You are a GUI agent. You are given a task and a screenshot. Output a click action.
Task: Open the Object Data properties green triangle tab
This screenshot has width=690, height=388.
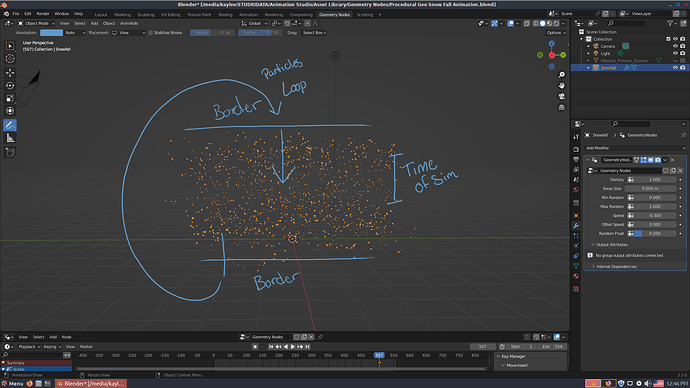point(576,266)
